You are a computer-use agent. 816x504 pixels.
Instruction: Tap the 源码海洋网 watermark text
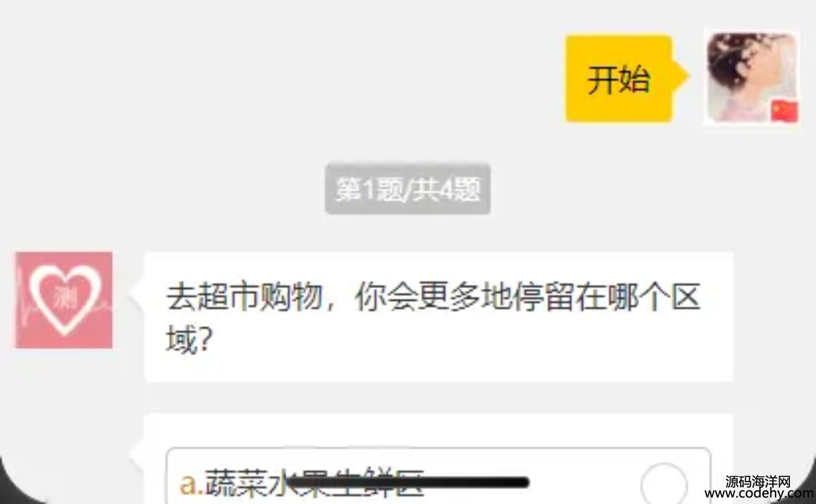(x=758, y=481)
